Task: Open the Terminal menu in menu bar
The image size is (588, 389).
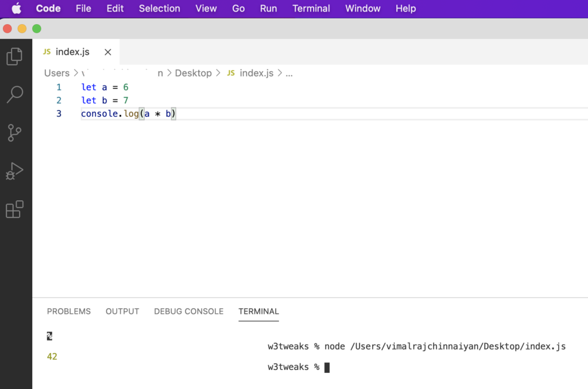Action: (311, 8)
